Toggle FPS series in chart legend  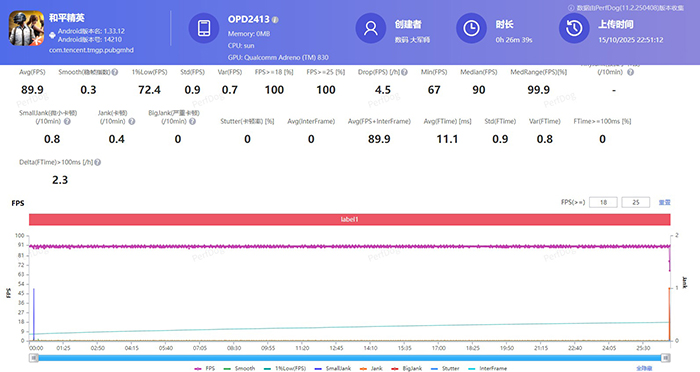point(204,368)
